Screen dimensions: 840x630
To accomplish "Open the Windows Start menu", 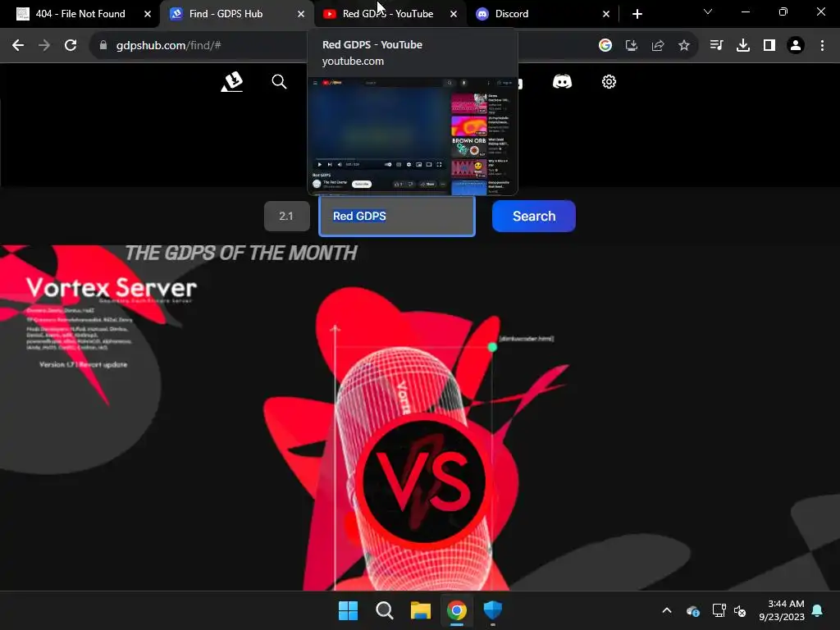I will tap(348, 610).
